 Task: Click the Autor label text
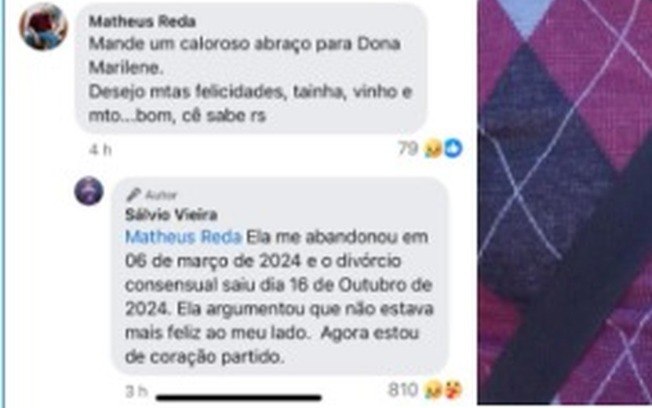(161, 195)
